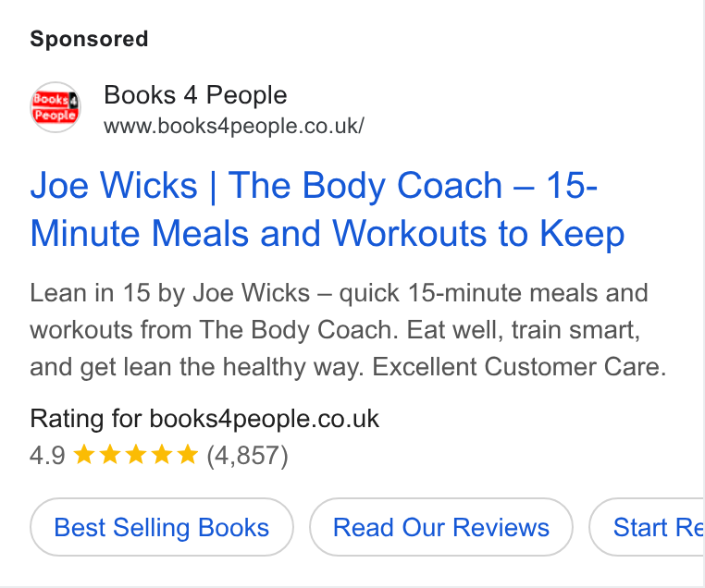The height and width of the screenshot is (588, 705).
Task: Select the partially visible Start Re chip
Action: (647, 527)
